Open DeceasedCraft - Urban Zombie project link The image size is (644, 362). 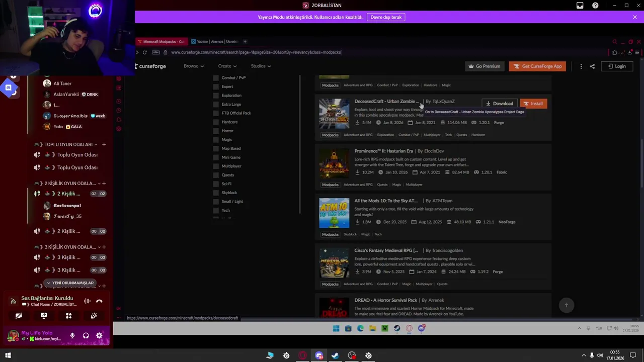(386, 101)
